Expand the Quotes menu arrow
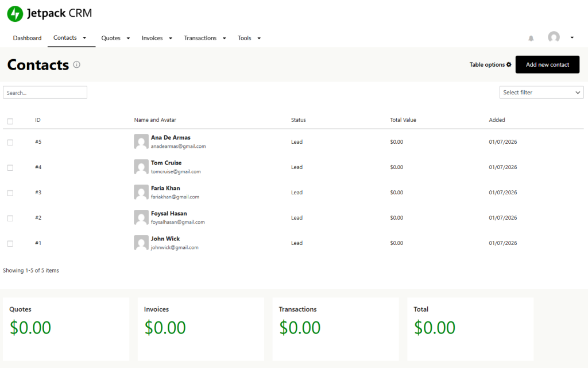The width and height of the screenshot is (588, 368). click(x=128, y=39)
